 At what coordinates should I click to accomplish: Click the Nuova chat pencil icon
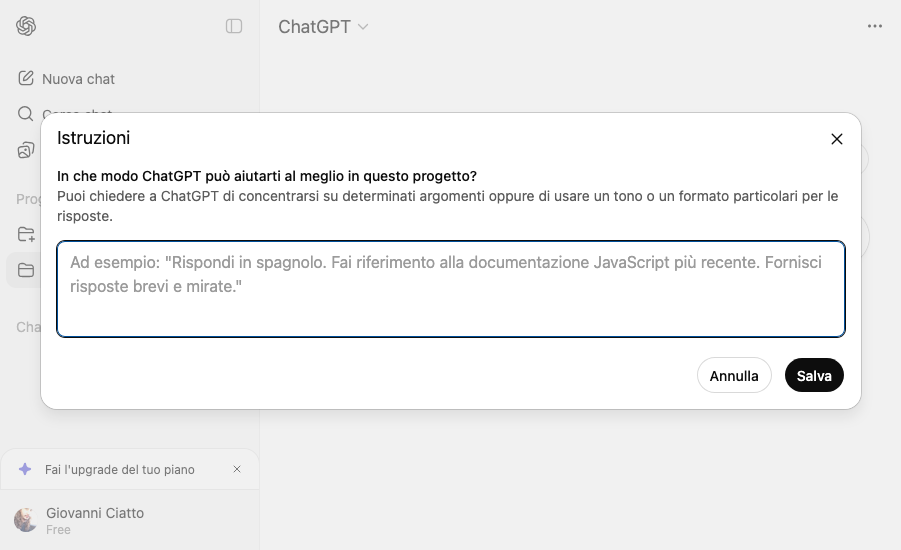click(26, 79)
